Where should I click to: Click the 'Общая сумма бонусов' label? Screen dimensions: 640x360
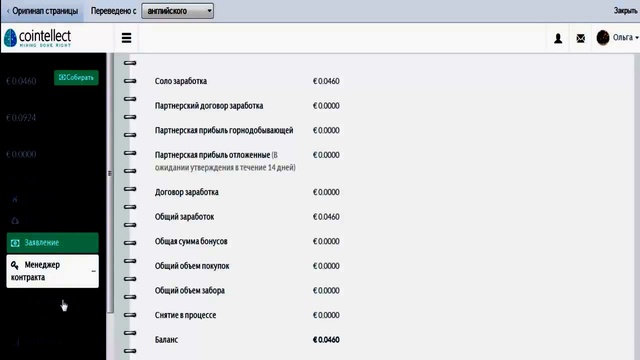pyautogui.click(x=191, y=241)
